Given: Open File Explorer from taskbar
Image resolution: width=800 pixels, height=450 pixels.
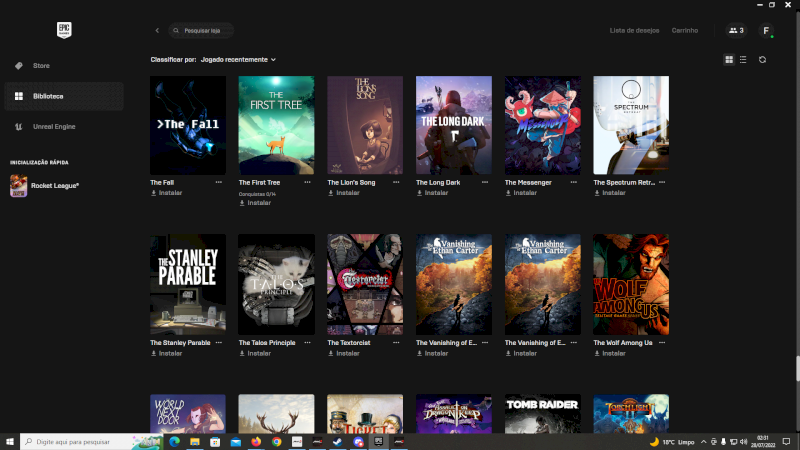Looking at the screenshot, I should pos(195,442).
